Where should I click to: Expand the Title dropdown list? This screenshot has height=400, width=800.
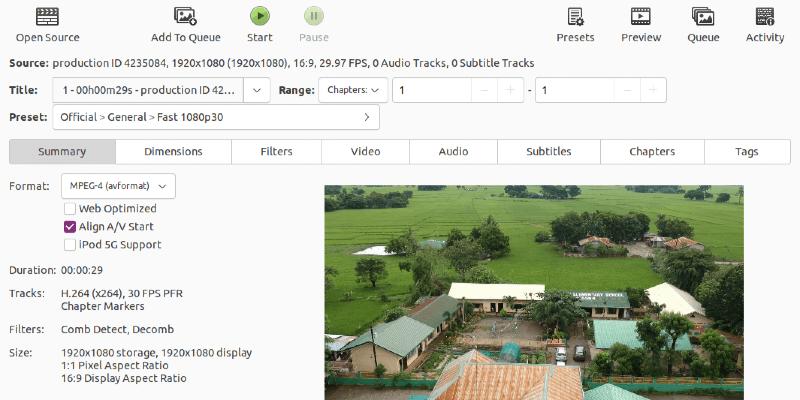point(256,90)
